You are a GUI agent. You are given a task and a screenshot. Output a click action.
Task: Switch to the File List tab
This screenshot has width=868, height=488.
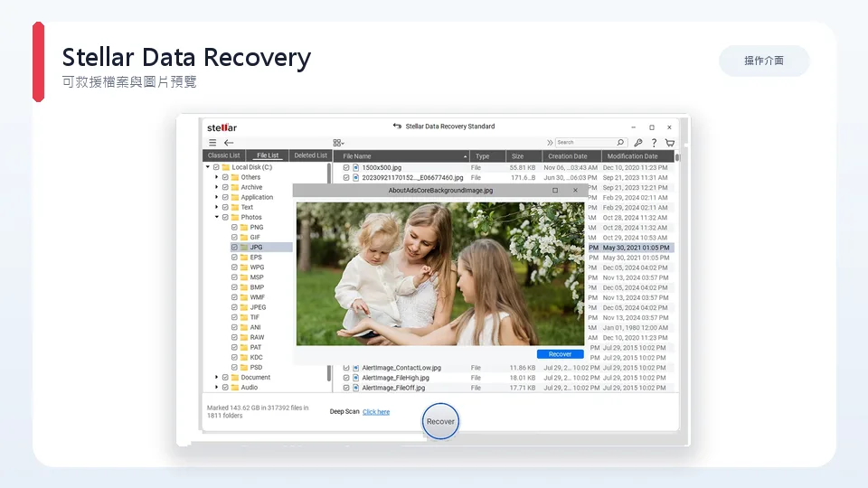click(268, 155)
